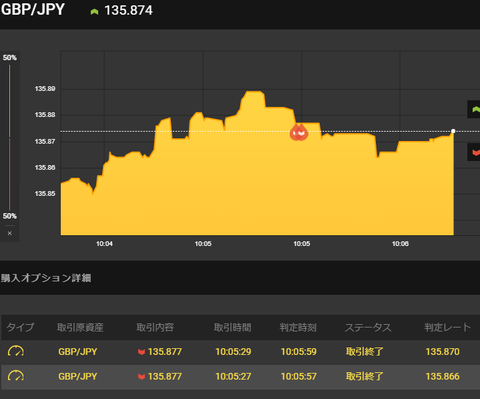Viewport: 480px width, 399px height.
Task: Click the 取引内容 column header
Action: click(155, 327)
